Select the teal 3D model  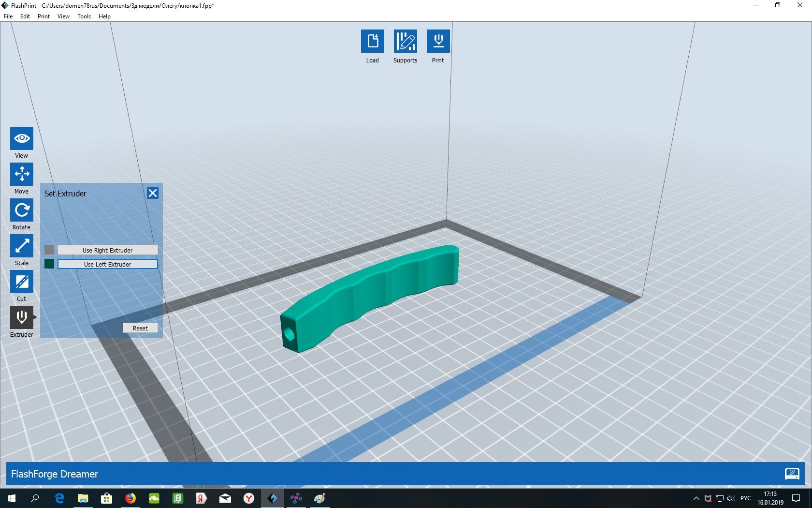point(367,295)
